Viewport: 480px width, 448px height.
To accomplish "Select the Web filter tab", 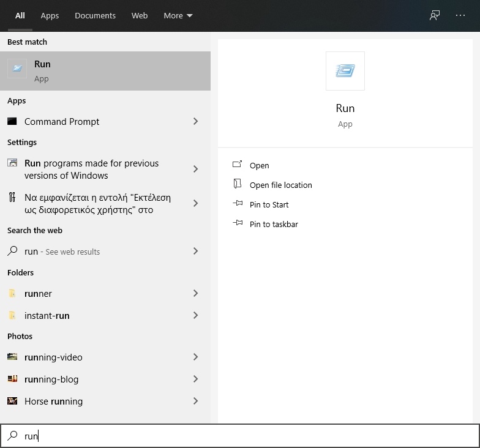I will pos(140,16).
